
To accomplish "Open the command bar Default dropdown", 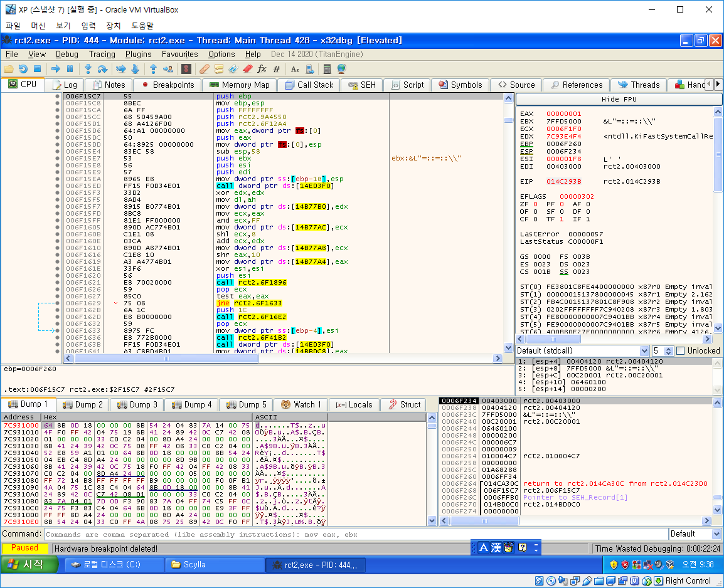I will 695,534.
